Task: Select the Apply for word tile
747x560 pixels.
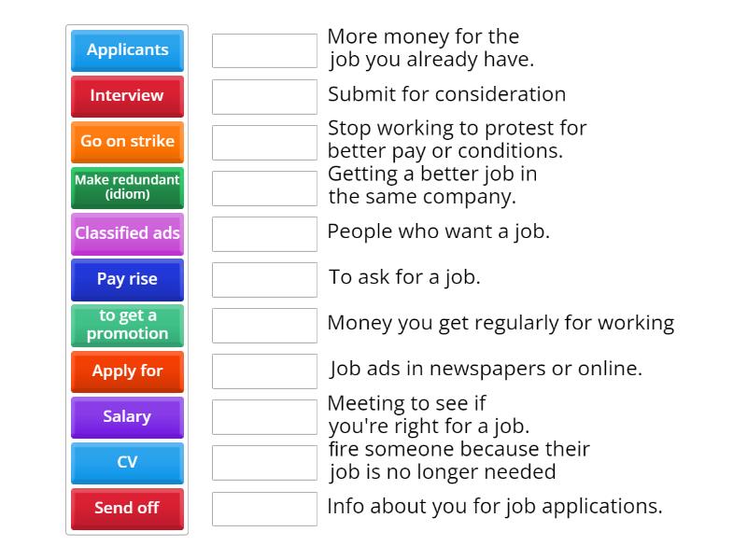Action: click(x=127, y=371)
